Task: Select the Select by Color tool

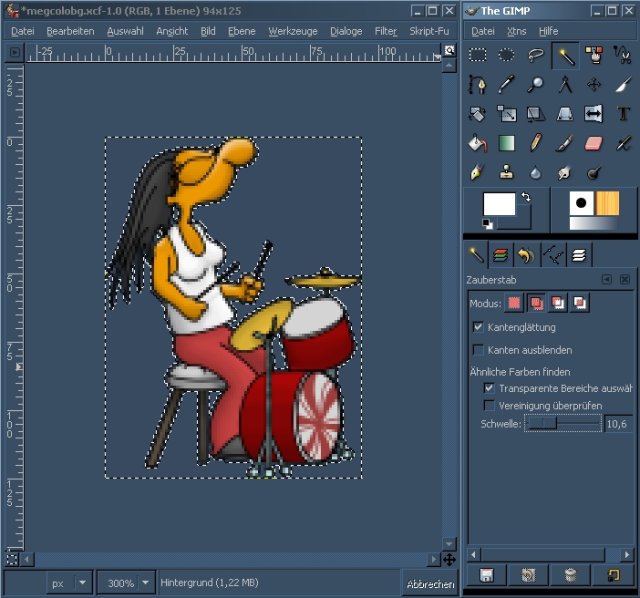Action: 594,55
